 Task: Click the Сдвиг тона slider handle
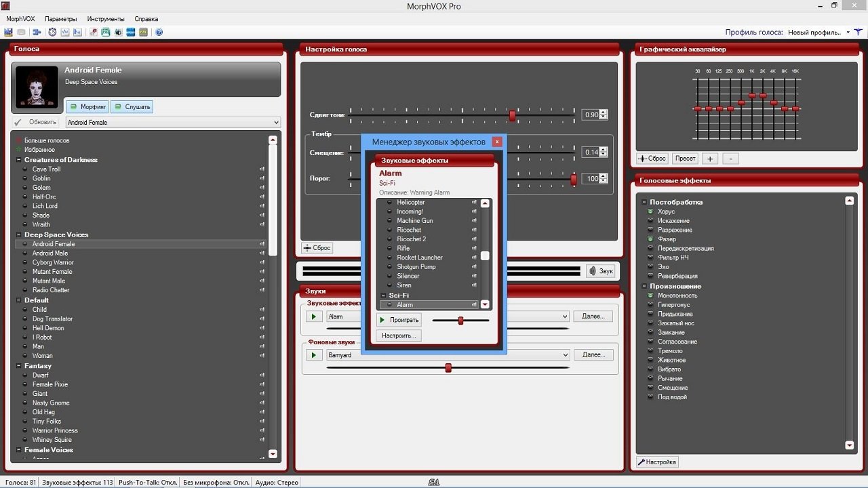coord(512,115)
